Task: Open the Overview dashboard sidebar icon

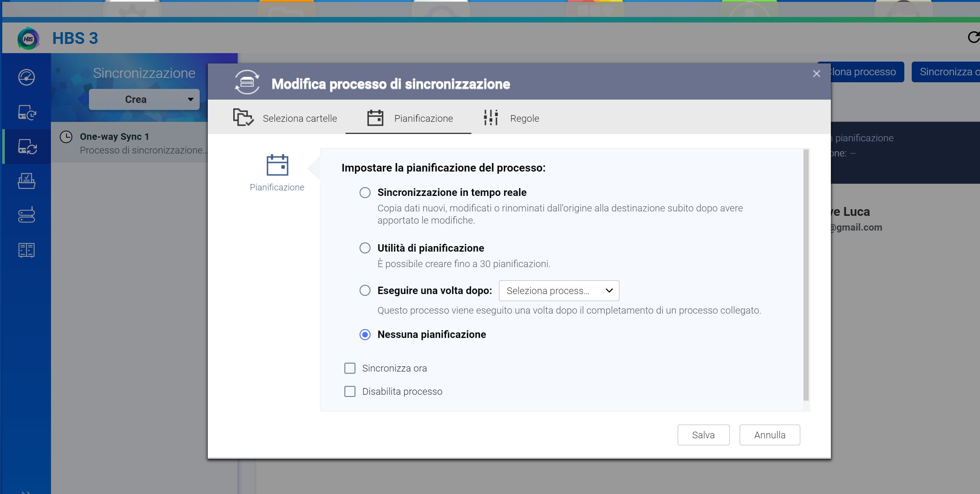Action: point(26,77)
